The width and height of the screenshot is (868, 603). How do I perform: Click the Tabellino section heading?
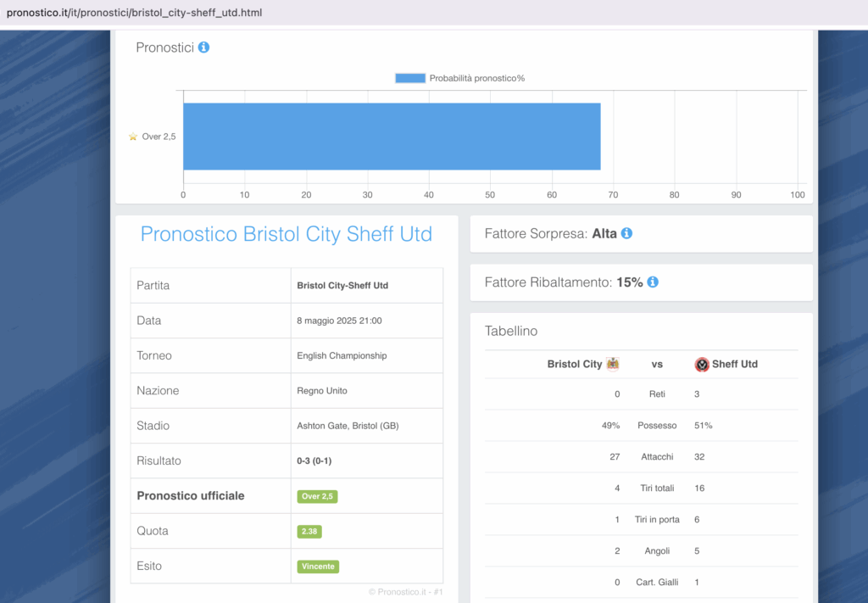point(511,331)
